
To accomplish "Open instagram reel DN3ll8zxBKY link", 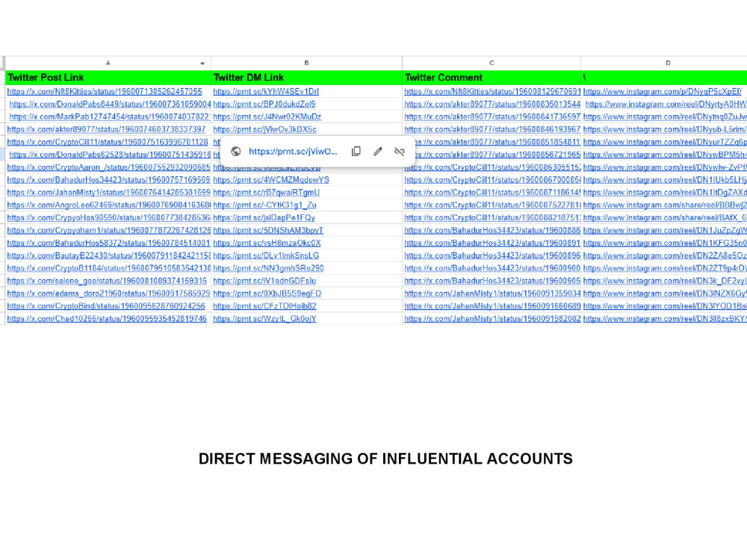I will point(665,319).
